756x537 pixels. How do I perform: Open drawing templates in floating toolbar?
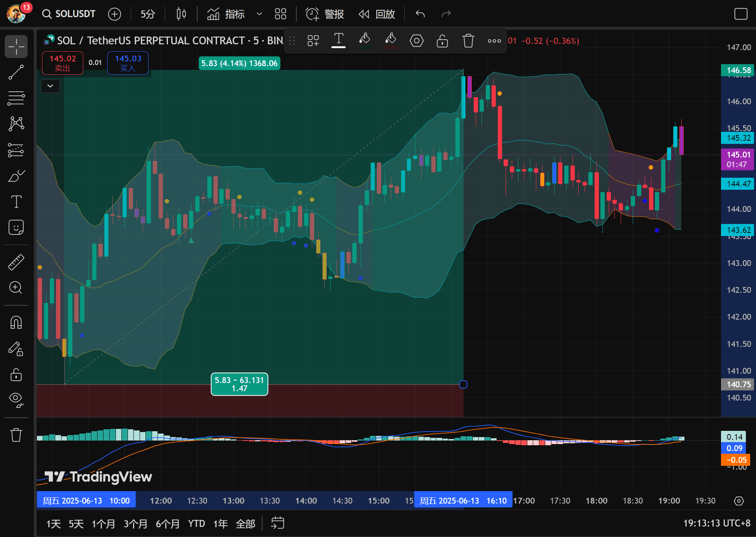pos(313,40)
